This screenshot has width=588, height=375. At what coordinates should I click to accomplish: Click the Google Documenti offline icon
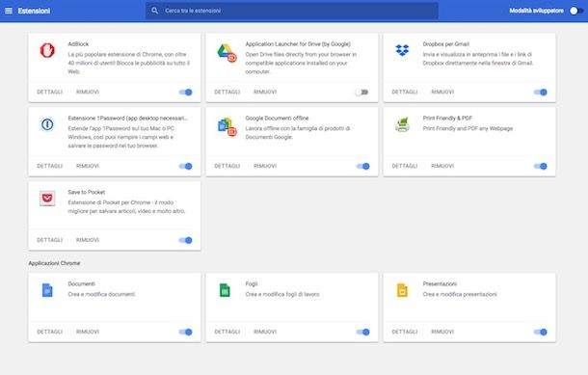coord(227,126)
